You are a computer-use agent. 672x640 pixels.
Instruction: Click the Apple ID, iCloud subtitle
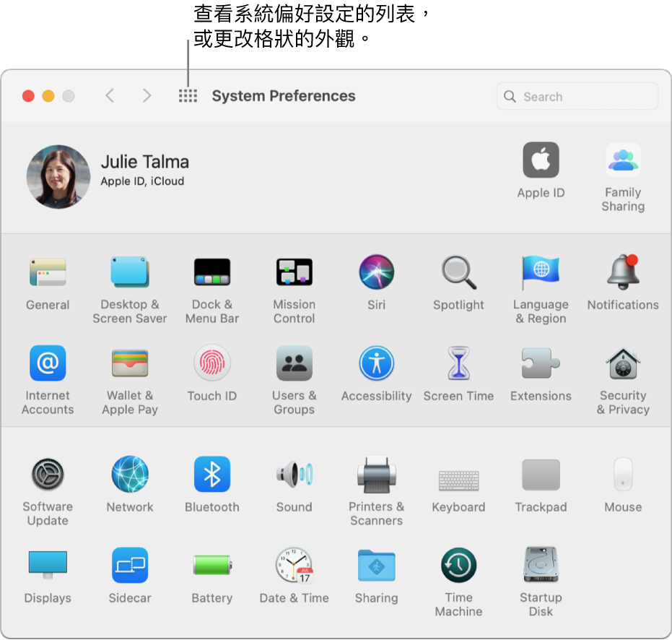pyautogui.click(x=142, y=181)
